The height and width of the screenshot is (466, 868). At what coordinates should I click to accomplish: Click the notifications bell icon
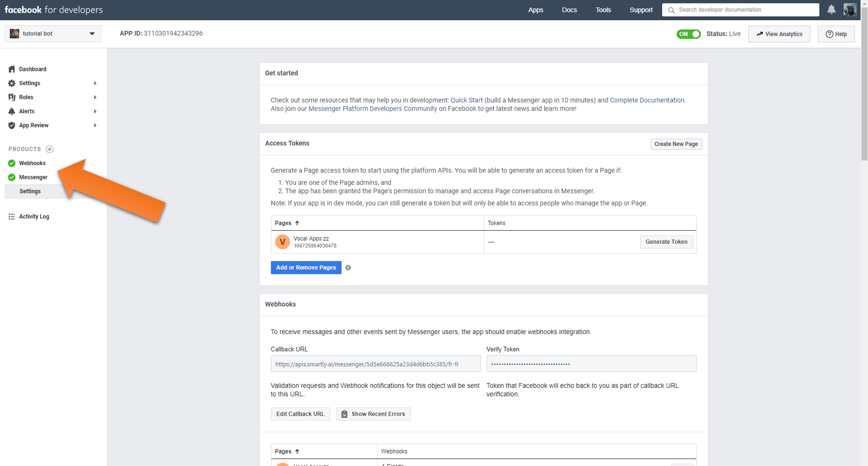pos(831,10)
